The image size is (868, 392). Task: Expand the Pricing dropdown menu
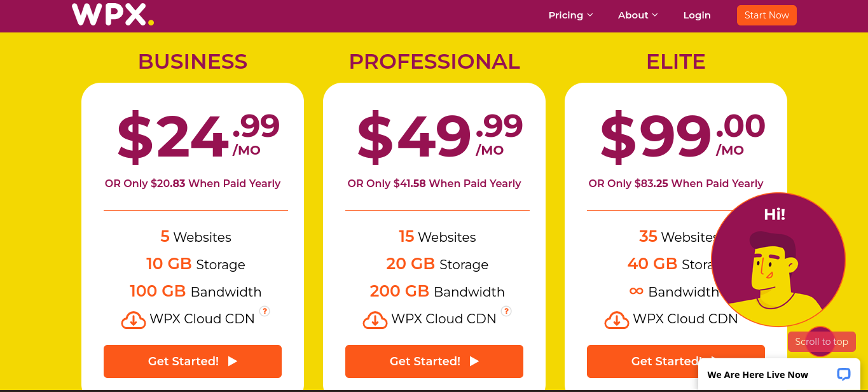570,15
